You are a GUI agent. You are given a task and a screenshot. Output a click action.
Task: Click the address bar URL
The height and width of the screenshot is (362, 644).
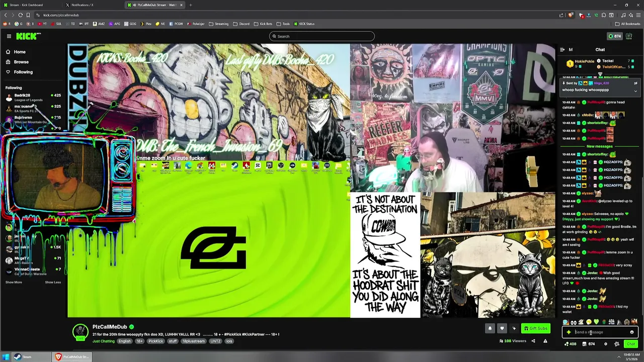pyautogui.click(x=61, y=15)
